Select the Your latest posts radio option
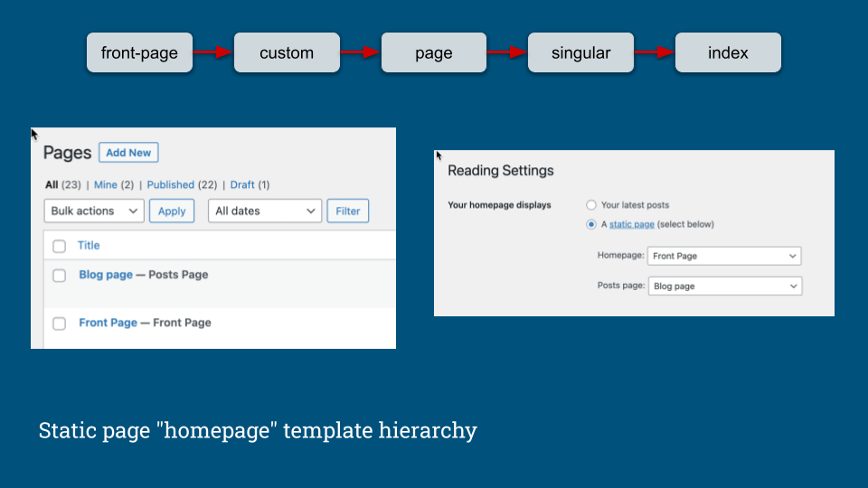Viewport: 868px width, 488px height. coord(591,205)
